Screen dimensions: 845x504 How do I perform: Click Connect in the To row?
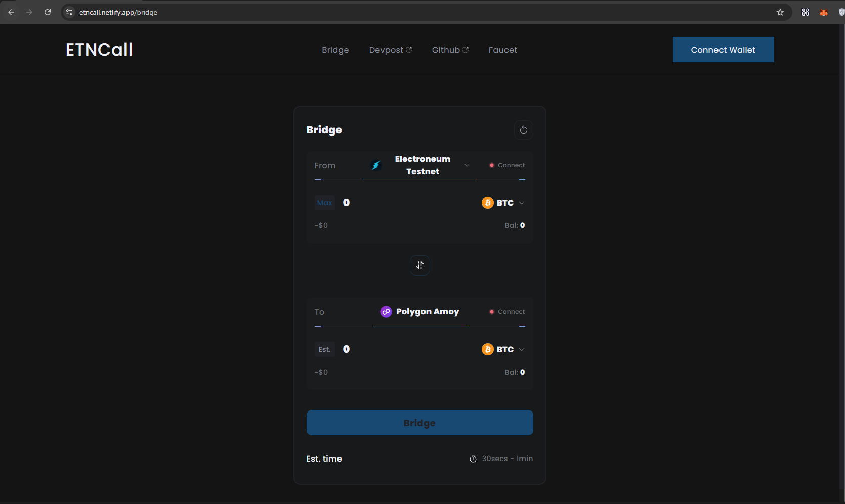point(507,312)
